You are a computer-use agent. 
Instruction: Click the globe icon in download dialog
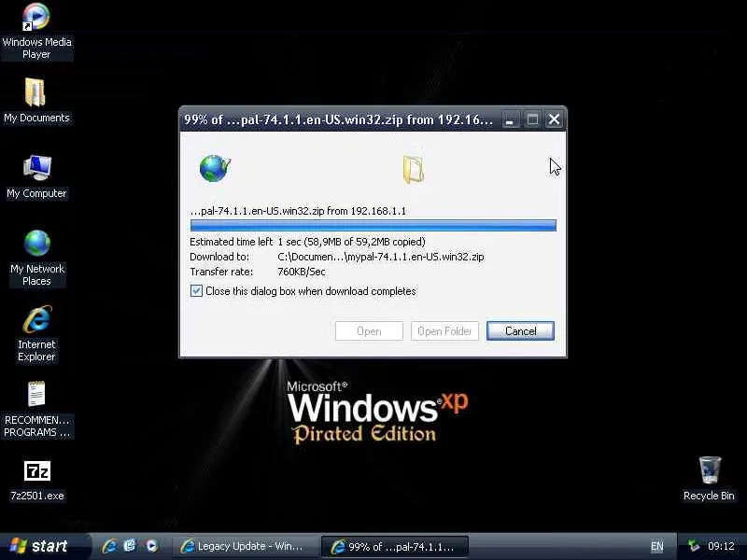pyautogui.click(x=215, y=169)
